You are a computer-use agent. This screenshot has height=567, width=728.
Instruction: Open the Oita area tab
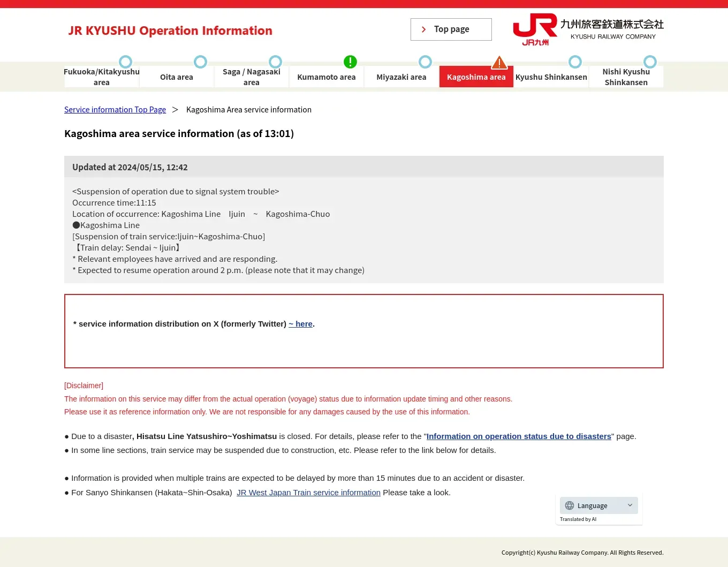(x=177, y=77)
